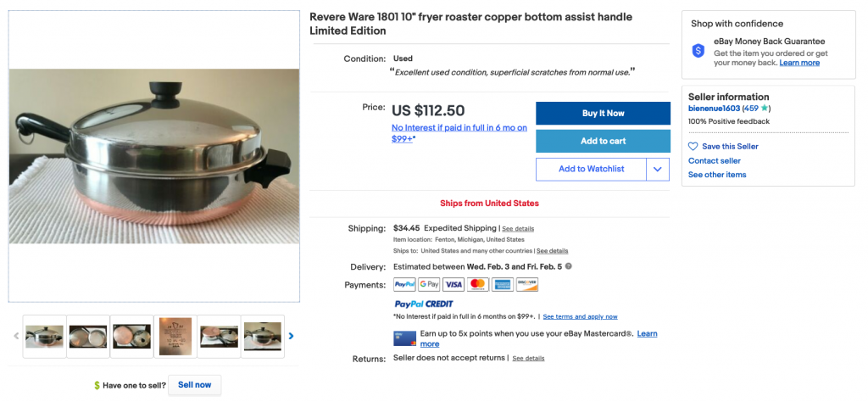
Task: Click the Sell now button
Action: click(x=194, y=385)
